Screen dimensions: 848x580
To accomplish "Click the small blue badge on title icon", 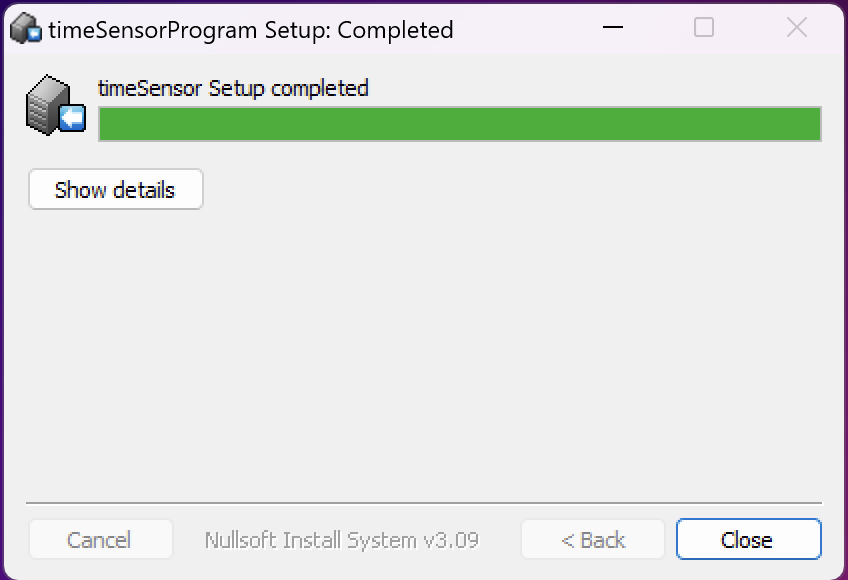I will coord(35,34).
